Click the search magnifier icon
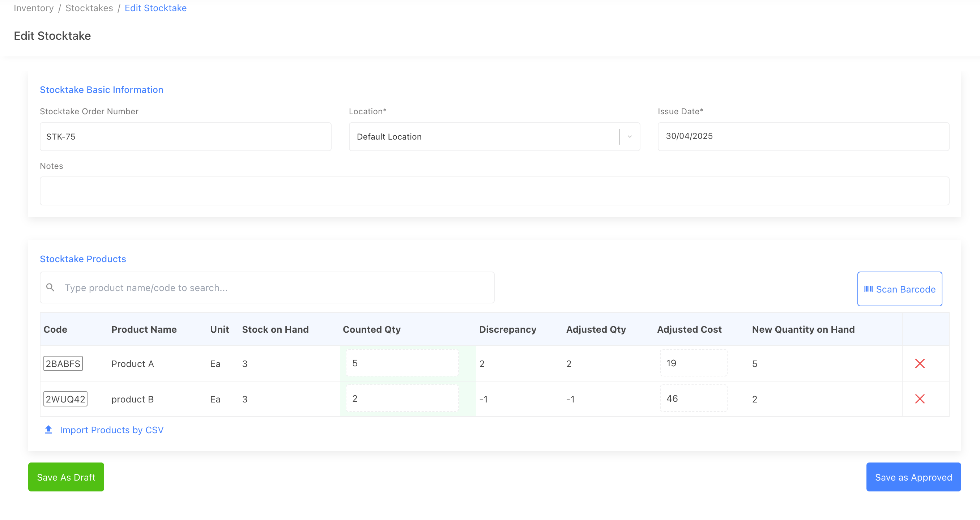 (51, 287)
